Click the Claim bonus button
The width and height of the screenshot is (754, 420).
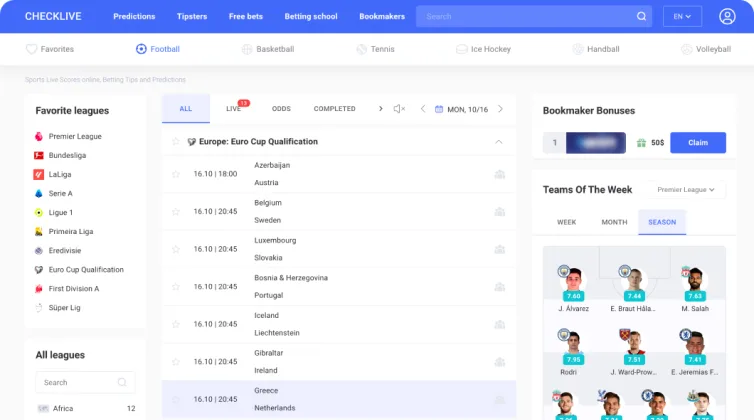tap(698, 143)
